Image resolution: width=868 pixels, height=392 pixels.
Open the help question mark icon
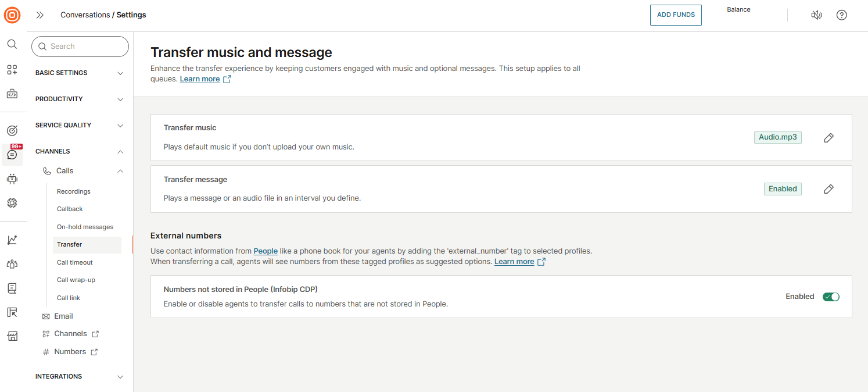tap(841, 15)
